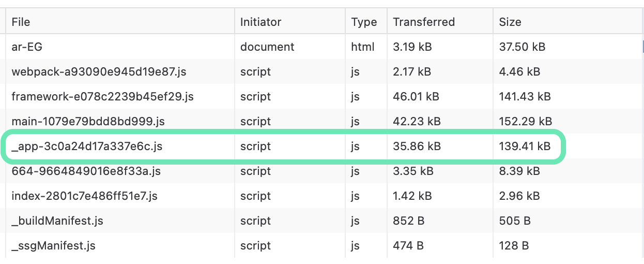
Task: Click the 128 B size cell
Action: (514, 245)
